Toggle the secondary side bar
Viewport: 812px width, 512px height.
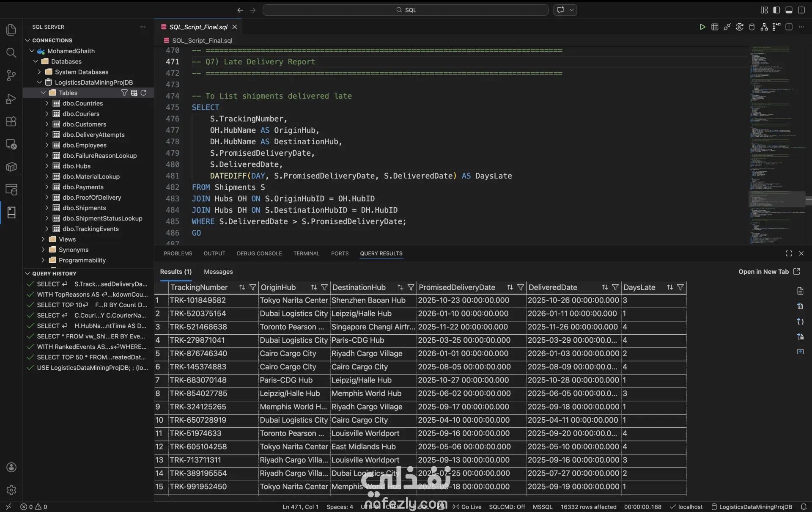(x=801, y=10)
